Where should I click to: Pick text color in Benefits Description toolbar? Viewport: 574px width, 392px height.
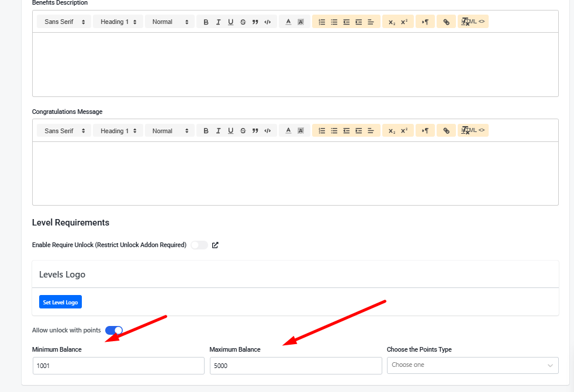289,22
